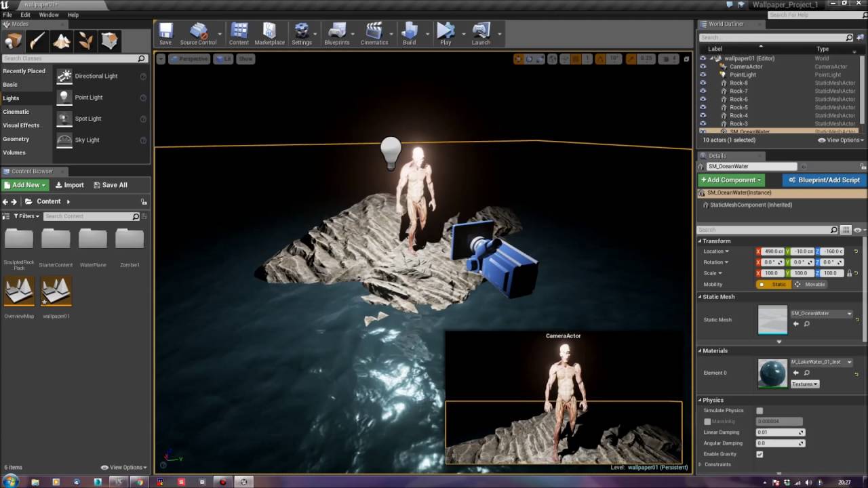868x488 pixels.
Task: Click the Details property matrix grid icon
Action: point(845,230)
